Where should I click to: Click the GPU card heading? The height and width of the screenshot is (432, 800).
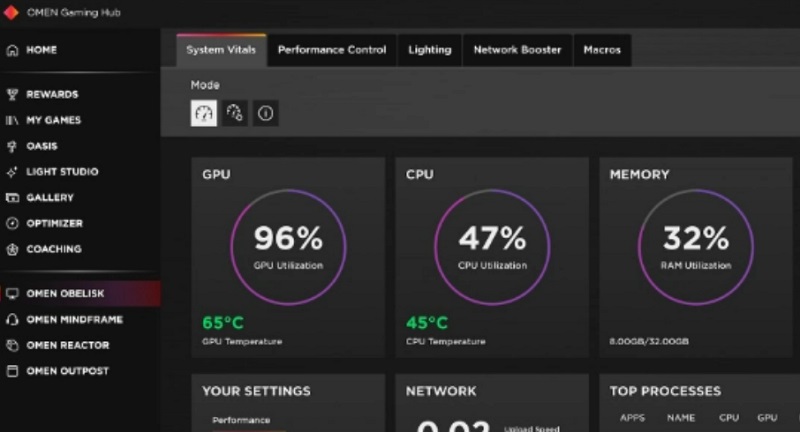tap(216, 174)
